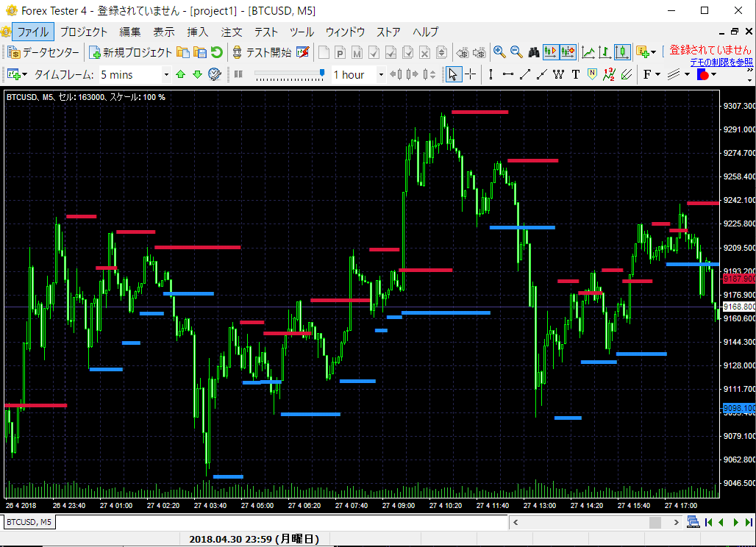Select the arrow cursor pointer tool

pos(453,75)
